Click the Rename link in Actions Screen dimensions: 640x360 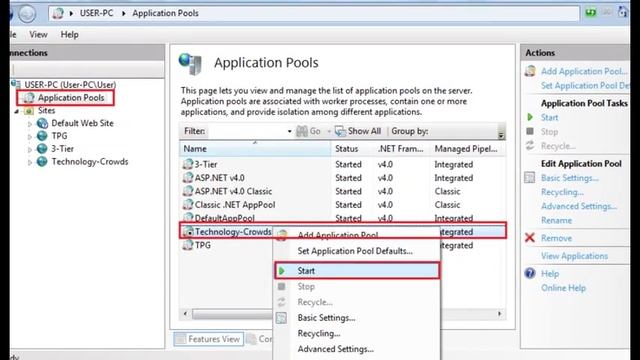pyautogui.click(x=556, y=220)
